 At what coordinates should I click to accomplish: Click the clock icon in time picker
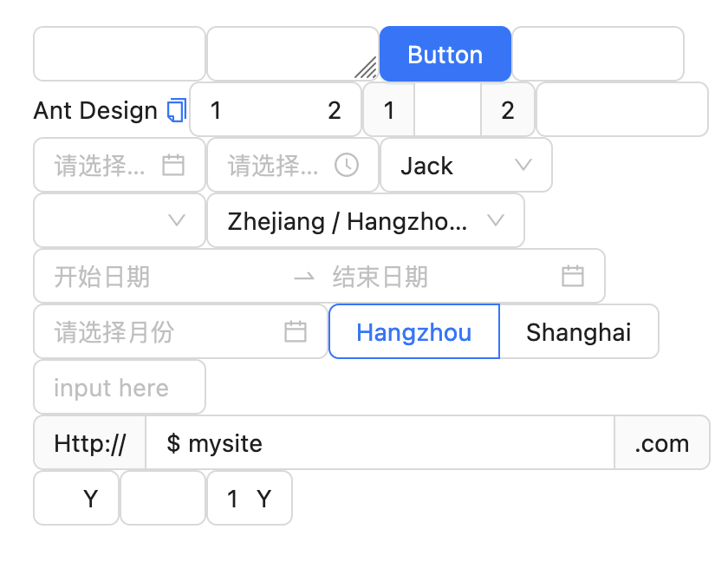tap(347, 166)
